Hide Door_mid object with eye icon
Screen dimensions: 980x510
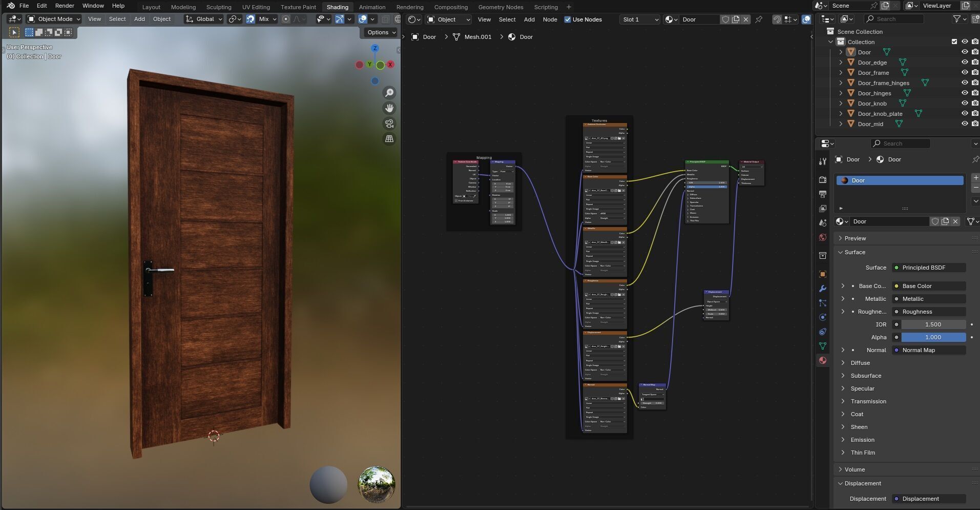(965, 124)
